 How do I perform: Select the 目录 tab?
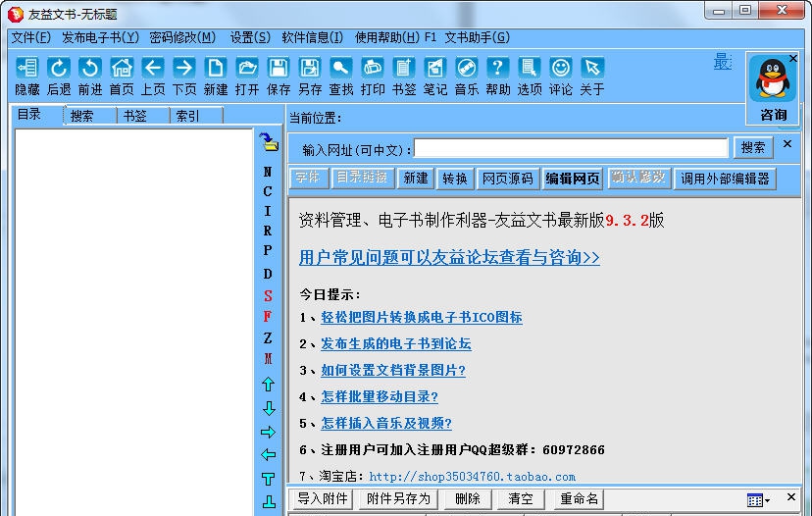pos(37,115)
